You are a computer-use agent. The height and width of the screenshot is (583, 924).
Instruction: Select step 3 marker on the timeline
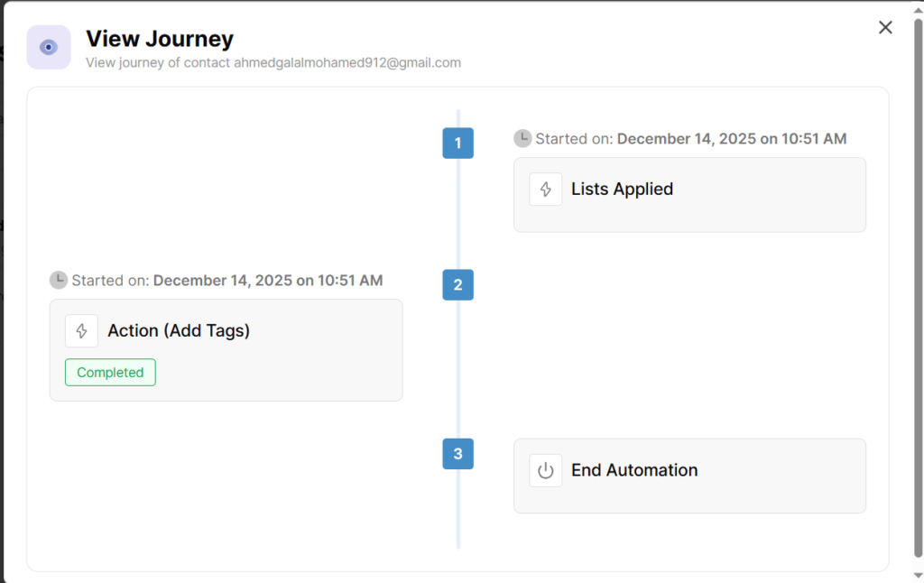tap(457, 453)
